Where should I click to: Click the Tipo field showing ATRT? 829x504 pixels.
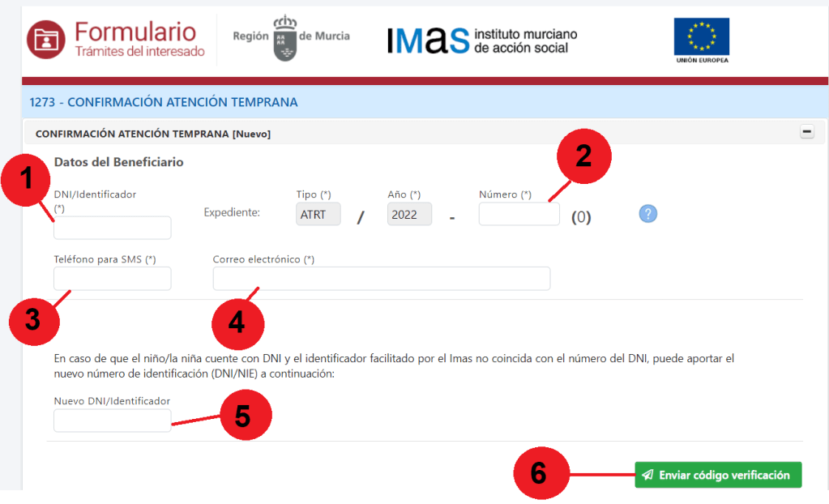(318, 214)
